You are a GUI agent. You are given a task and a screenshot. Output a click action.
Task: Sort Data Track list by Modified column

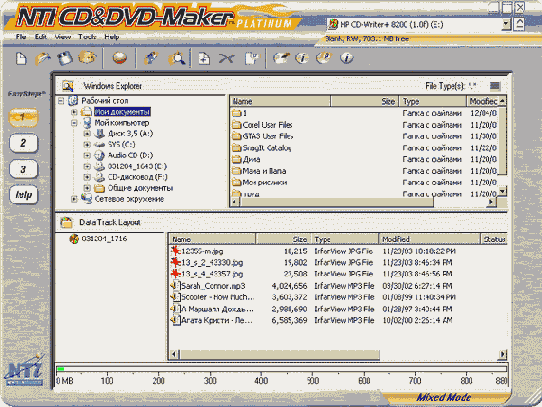pos(430,239)
